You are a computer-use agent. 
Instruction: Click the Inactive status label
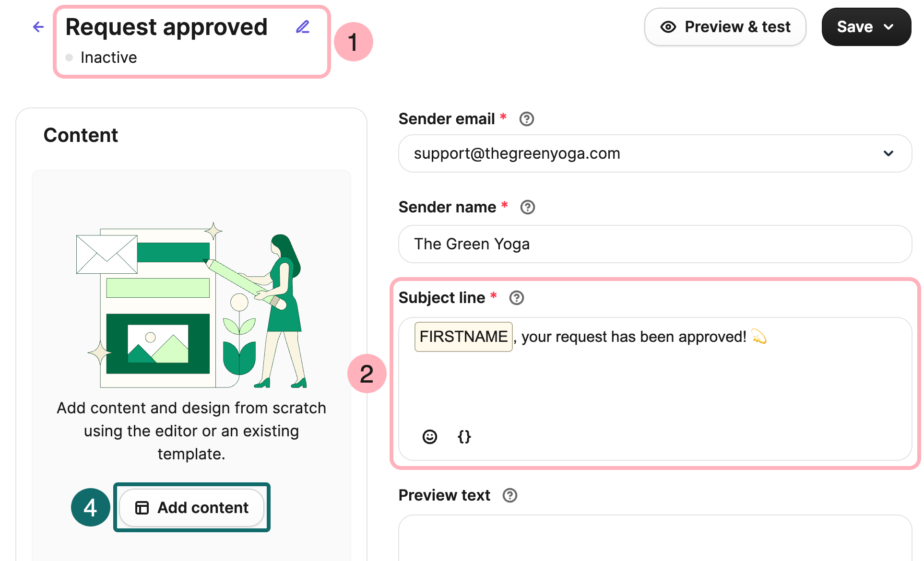pos(109,57)
